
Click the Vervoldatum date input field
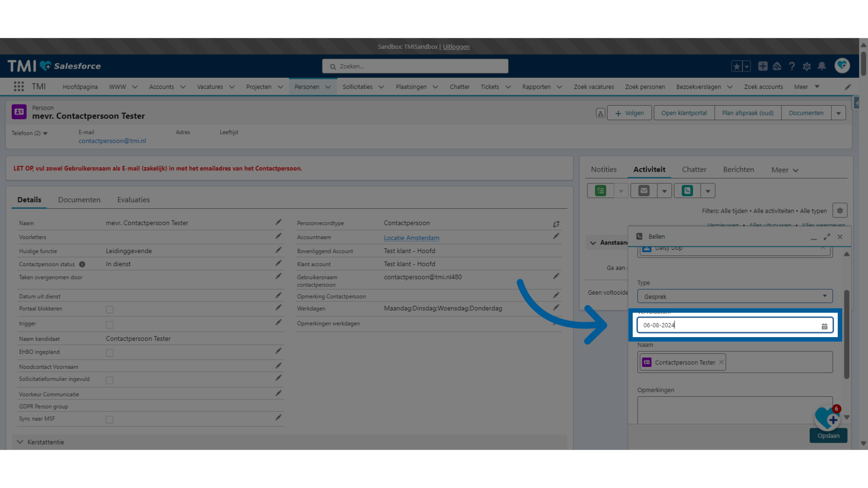click(730, 325)
